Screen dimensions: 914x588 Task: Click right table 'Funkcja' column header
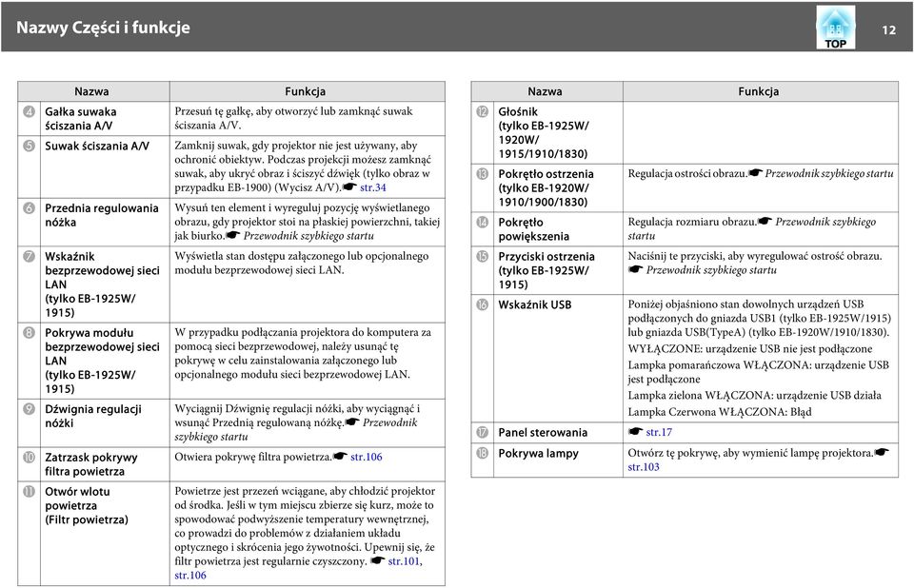pos(759,91)
